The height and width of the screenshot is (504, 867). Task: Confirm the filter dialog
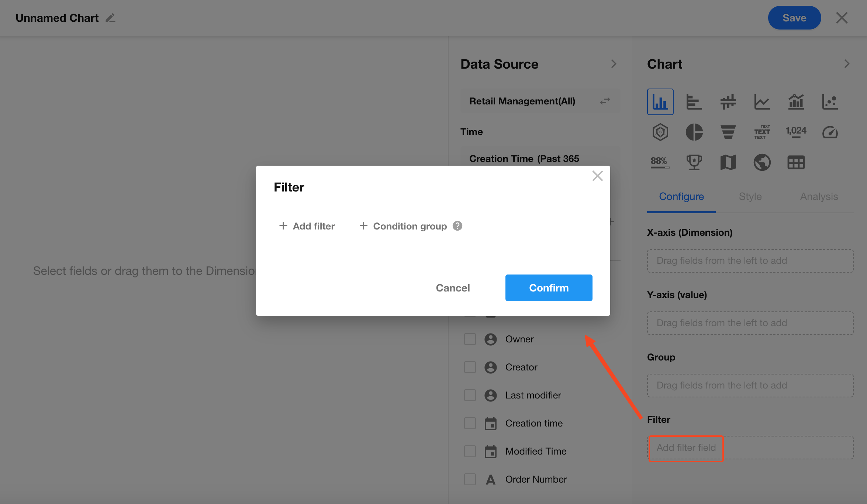549,288
